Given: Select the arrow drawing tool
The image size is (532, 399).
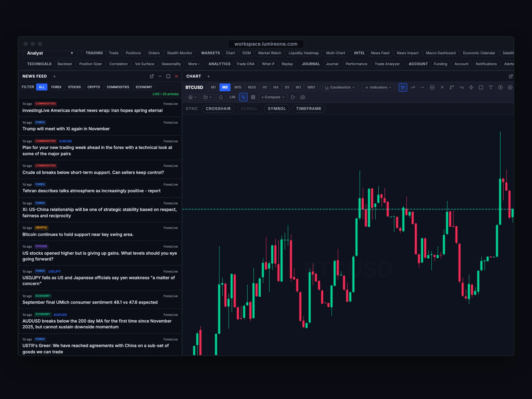Looking at the screenshot, I should click(442, 87).
